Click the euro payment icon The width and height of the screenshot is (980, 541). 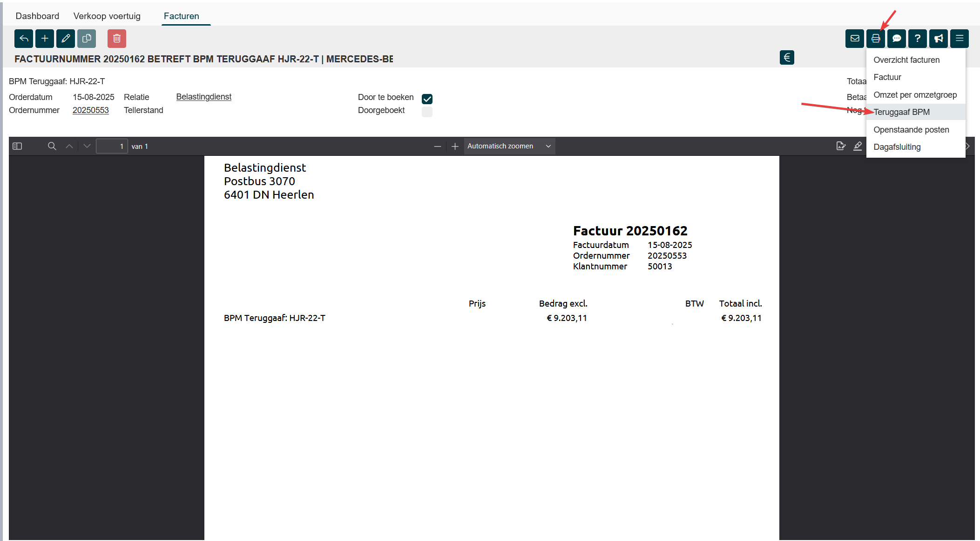click(x=787, y=58)
